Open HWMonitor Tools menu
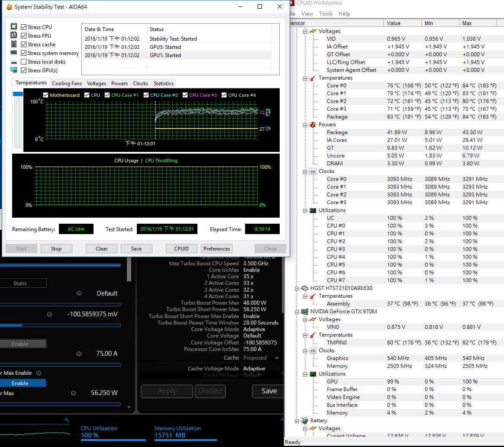This screenshot has height=447, width=504. pyautogui.click(x=326, y=13)
